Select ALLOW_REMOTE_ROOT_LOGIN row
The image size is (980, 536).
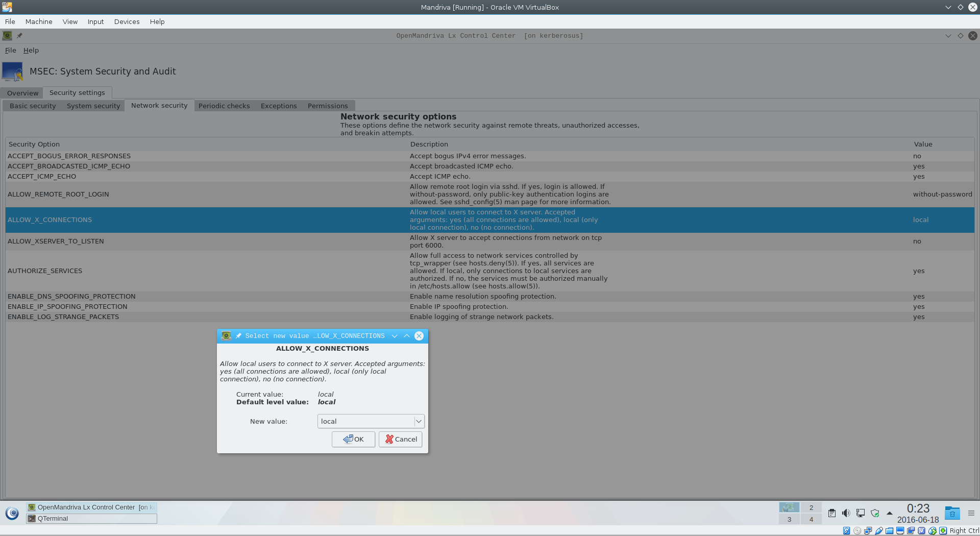(490, 194)
